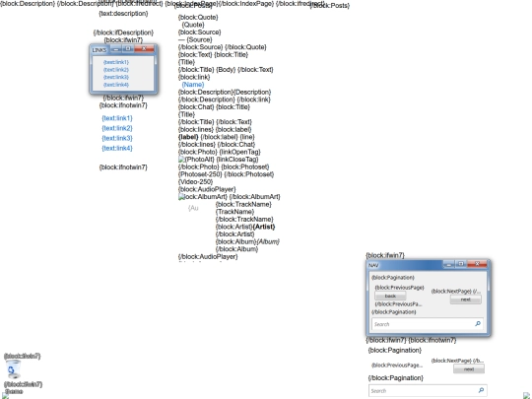Click the {Au audio player placeholder
This screenshot has height=399, width=532.
point(193,208)
